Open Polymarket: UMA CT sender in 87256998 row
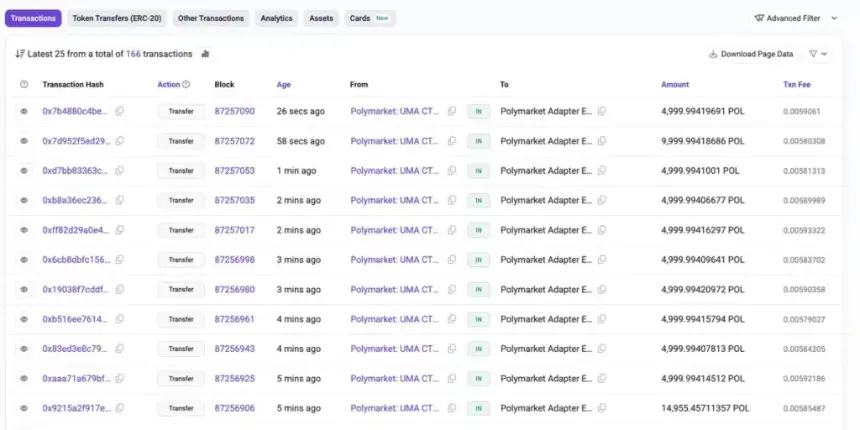This screenshot has height=430, width=860. [395, 260]
